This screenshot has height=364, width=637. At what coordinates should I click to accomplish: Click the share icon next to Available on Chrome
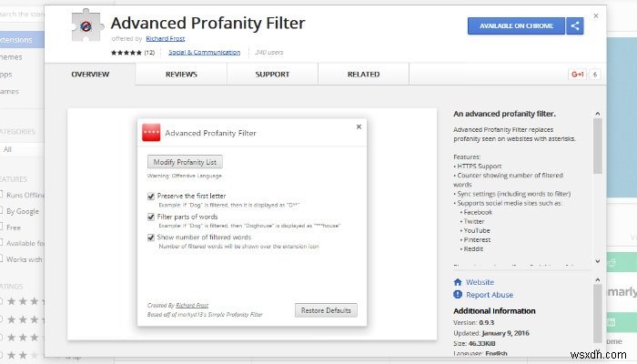click(574, 26)
